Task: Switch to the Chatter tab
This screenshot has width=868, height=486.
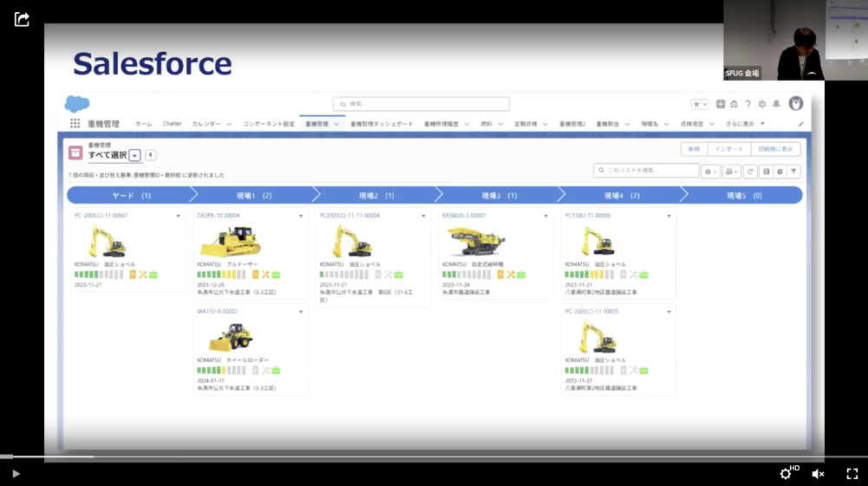Action: pyautogui.click(x=173, y=124)
